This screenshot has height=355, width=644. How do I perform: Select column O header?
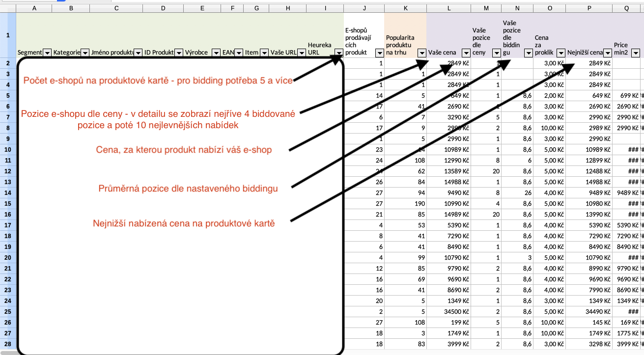coord(549,8)
